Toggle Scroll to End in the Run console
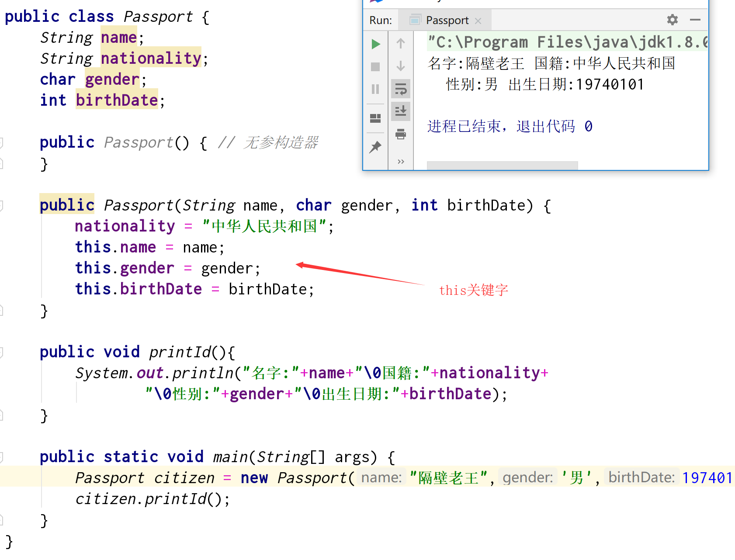Image resolution: width=735 pixels, height=560 pixels. pyautogui.click(x=401, y=111)
